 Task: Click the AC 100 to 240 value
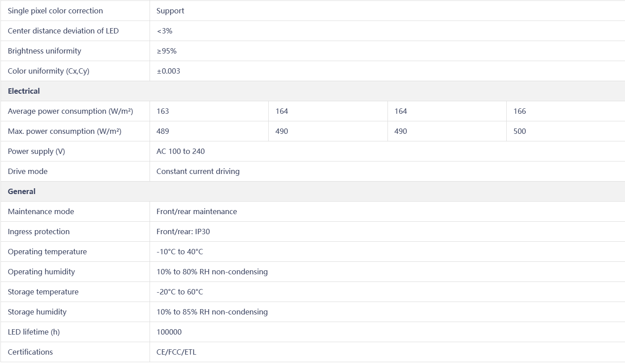pyautogui.click(x=181, y=151)
